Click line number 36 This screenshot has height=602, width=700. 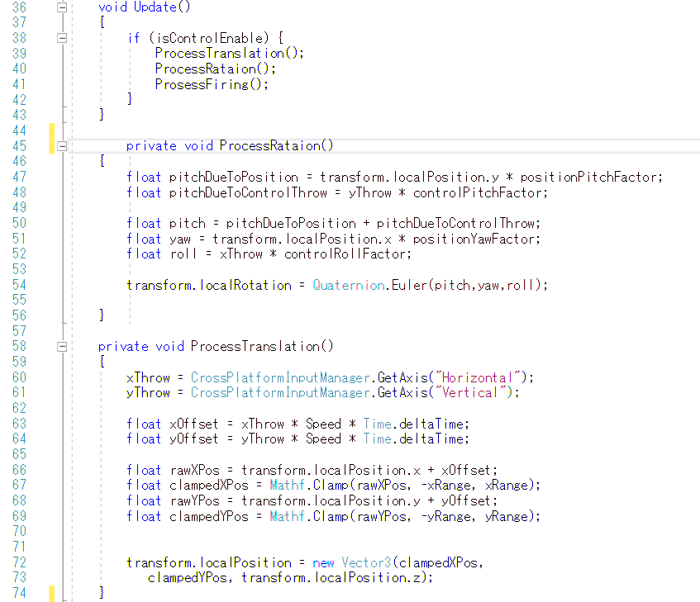coord(19,7)
